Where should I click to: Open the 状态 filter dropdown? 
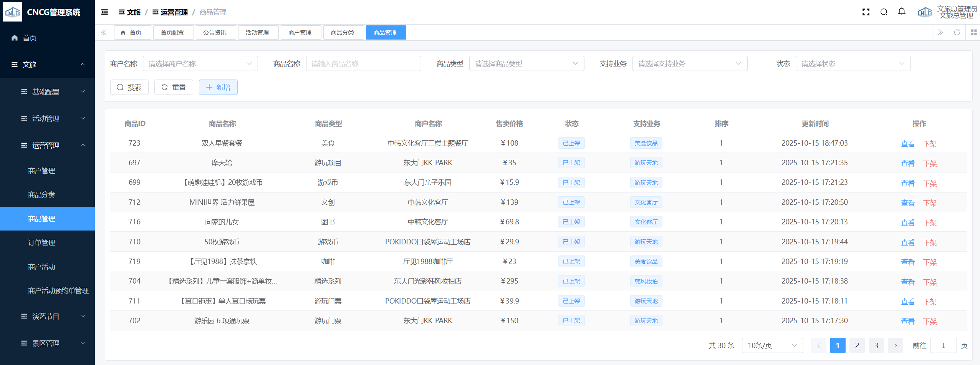(853, 64)
